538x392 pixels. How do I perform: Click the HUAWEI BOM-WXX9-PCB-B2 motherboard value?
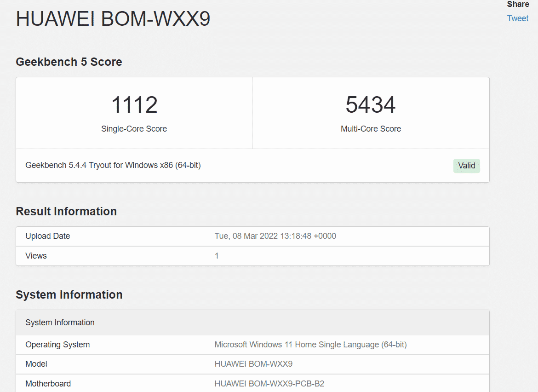(269, 384)
